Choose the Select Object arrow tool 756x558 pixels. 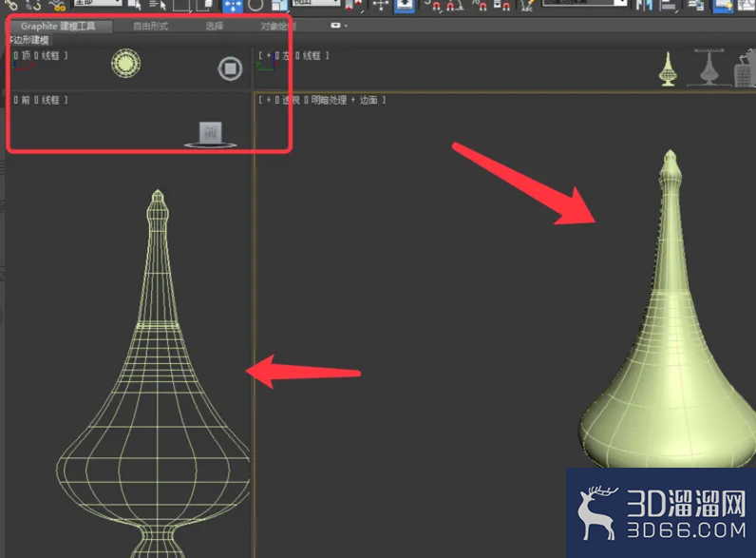[x=135, y=5]
